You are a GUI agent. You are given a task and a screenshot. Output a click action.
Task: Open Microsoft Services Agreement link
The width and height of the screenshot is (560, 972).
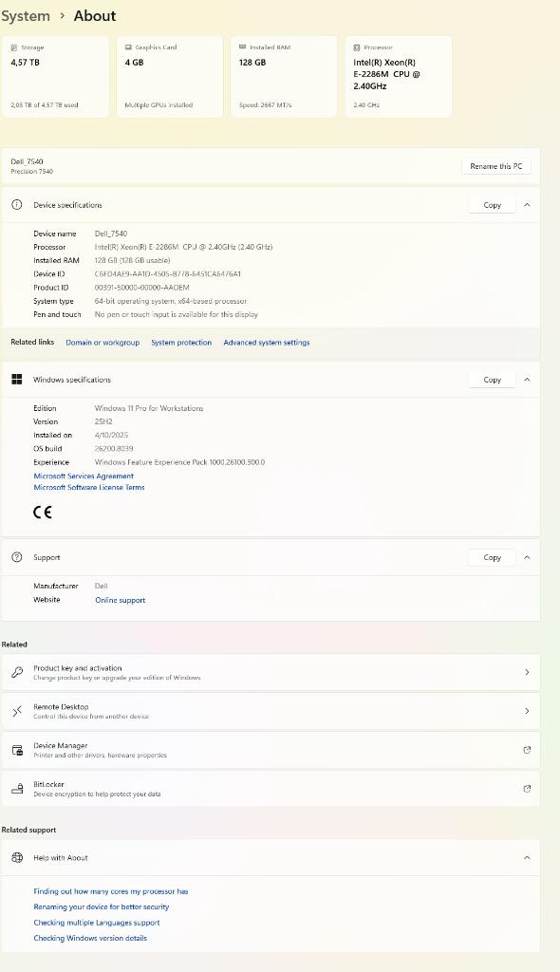tap(84, 477)
